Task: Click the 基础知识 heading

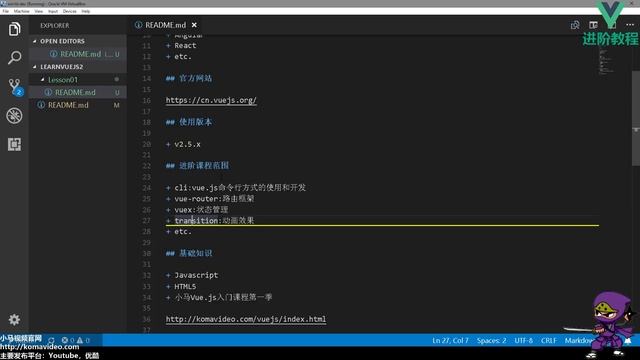Action: click(x=189, y=253)
